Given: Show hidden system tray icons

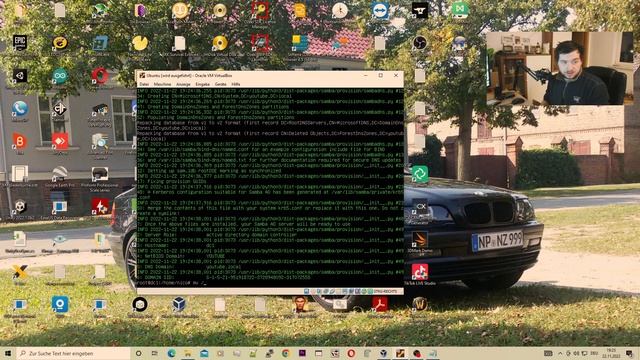Looking at the screenshot, I should pos(560,353).
